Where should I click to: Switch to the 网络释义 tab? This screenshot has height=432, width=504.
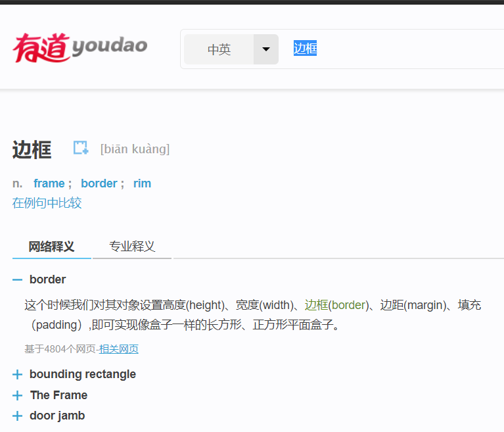pos(51,247)
